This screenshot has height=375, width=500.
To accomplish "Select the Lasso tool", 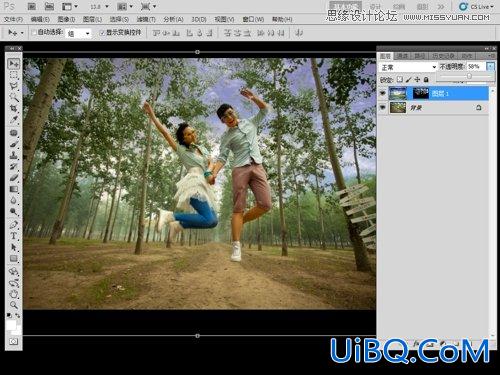I will tap(13, 87).
